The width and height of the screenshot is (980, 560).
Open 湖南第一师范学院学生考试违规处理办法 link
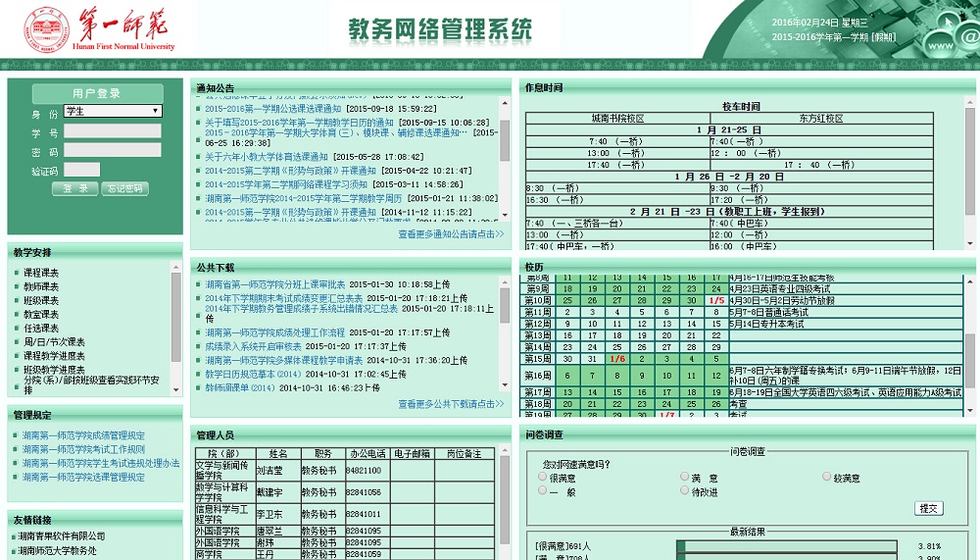click(x=101, y=463)
